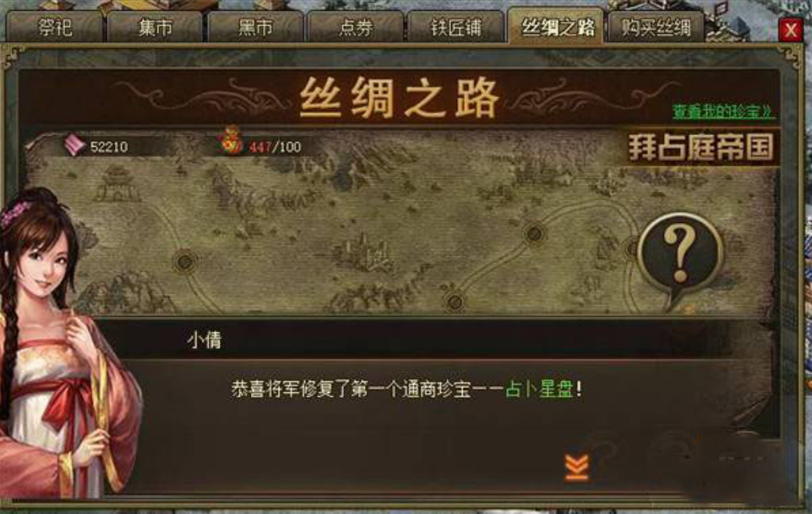This screenshot has height=514, width=812.
Task: Click the green 占卜星盘 treasure name
Action: click(539, 389)
